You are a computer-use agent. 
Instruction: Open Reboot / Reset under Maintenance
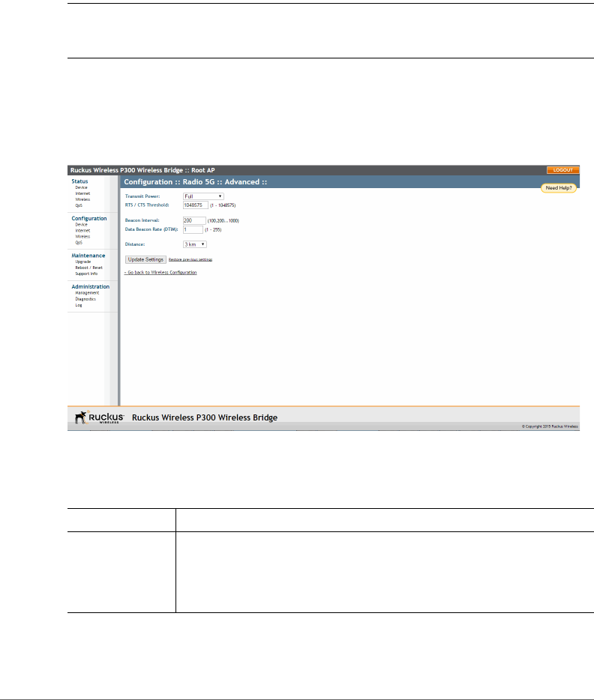click(89, 268)
